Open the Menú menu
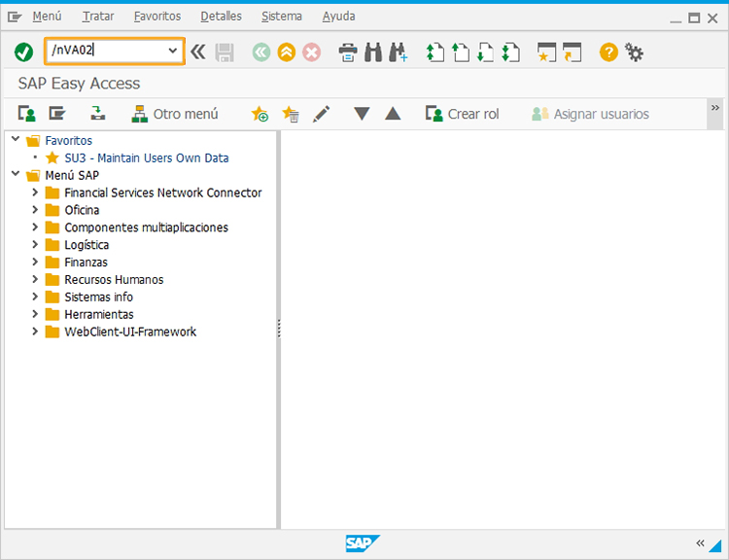 [x=47, y=17]
